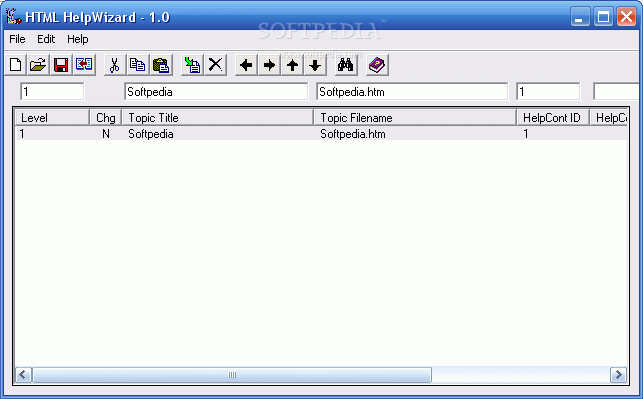Image resolution: width=643 pixels, height=399 pixels.
Task: Click the horizontal scrollbar left arrow
Action: point(23,374)
